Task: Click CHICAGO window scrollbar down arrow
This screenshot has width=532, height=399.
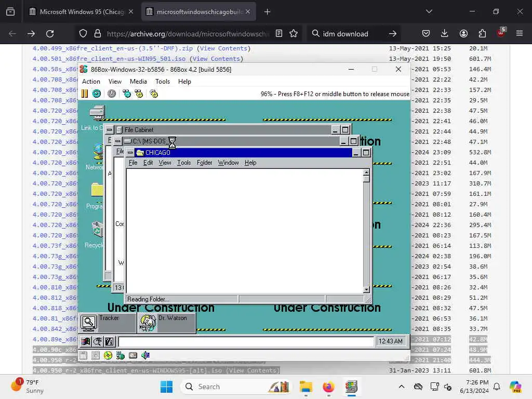Action: click(x=366, y=290)
